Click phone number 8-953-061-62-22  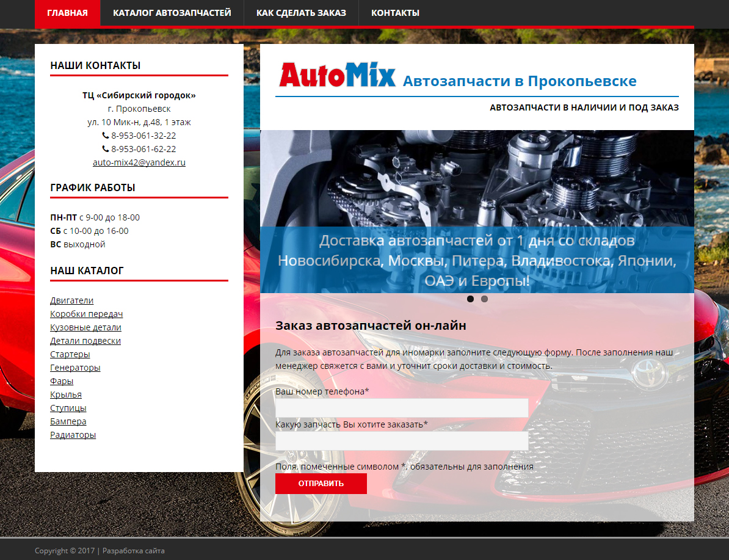pyautogui.click(x=143, y=149)
